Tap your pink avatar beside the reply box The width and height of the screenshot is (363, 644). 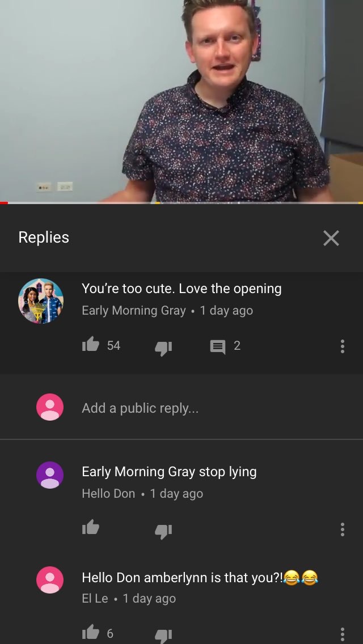tap(50, 407)
